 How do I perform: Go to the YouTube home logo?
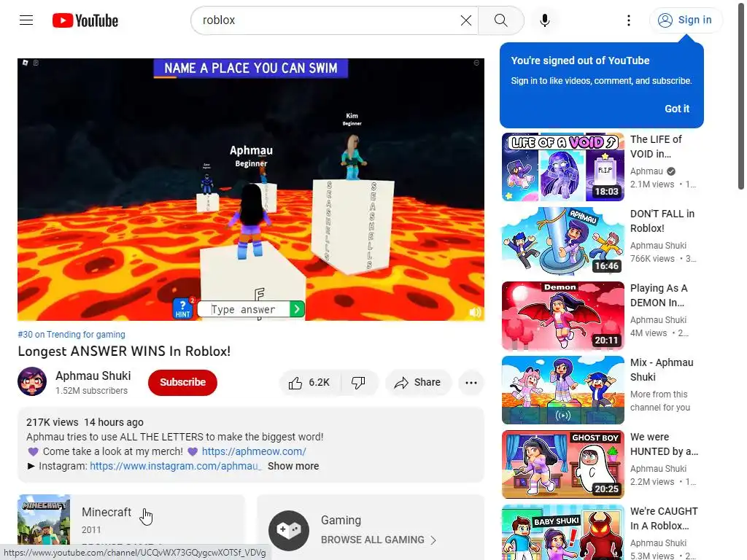[85, 20]
